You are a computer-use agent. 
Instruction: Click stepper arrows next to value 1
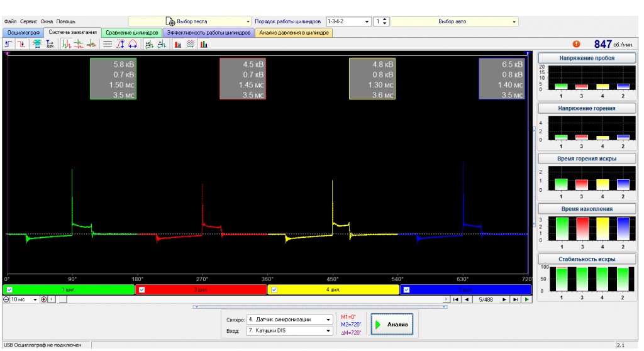coord(385,21)
